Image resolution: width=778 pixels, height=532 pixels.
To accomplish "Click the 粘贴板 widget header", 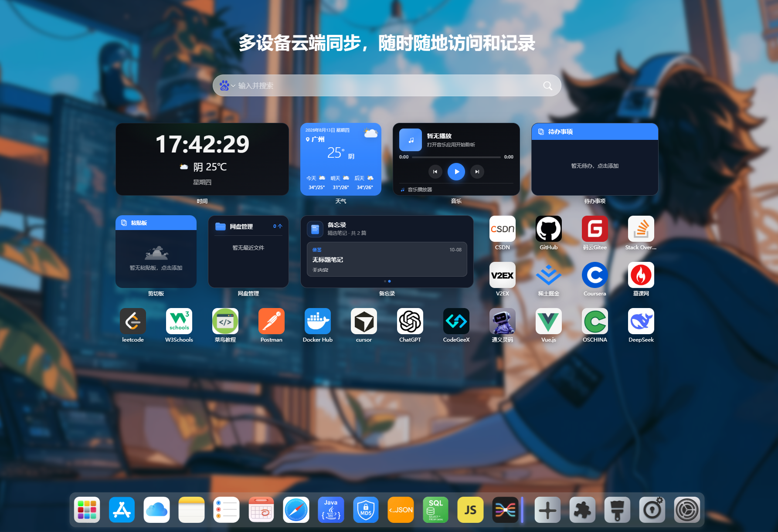I will pyautogui.click(x=156, y=223).
